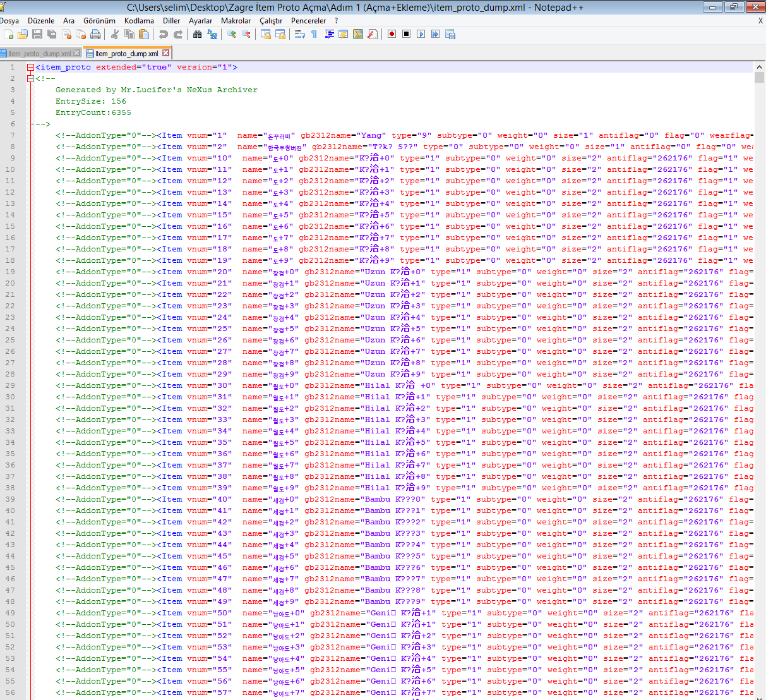Open the Ayarlar menu
The image size is (766, 700).
[x=201, y=21]
